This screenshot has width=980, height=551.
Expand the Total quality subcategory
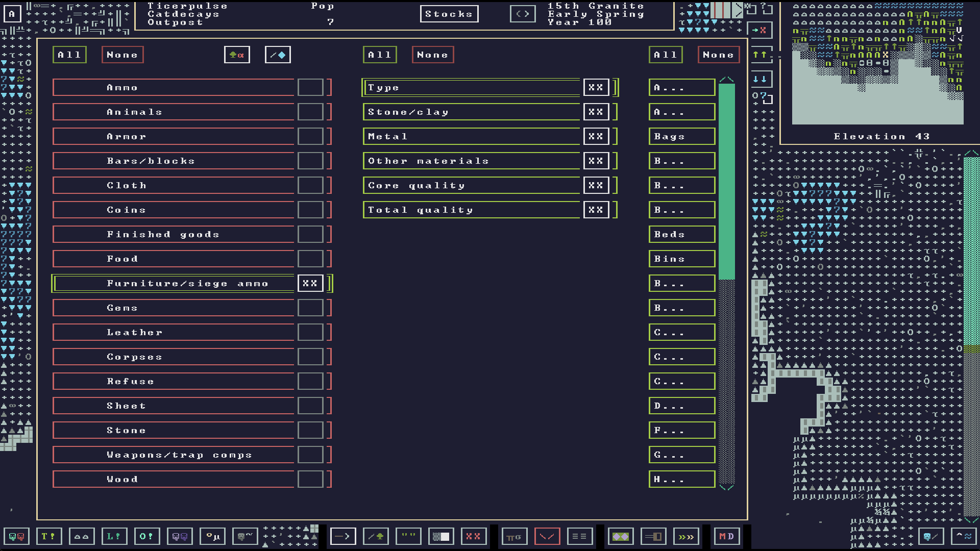[471, 210]
